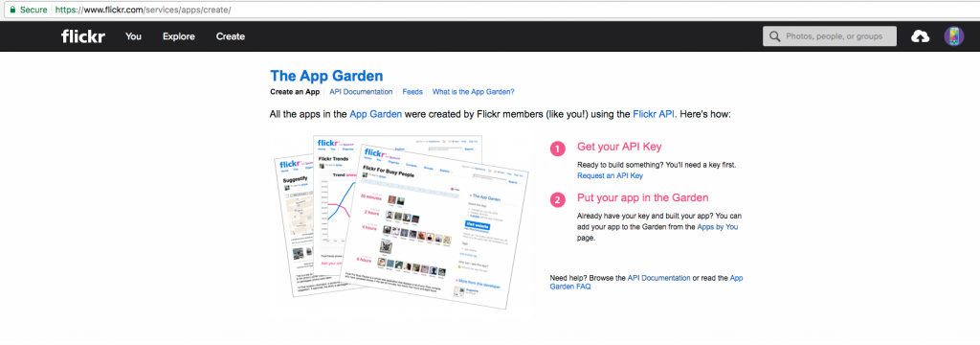
Task: Click the search magnifier icon
Action: click(775, 36)
